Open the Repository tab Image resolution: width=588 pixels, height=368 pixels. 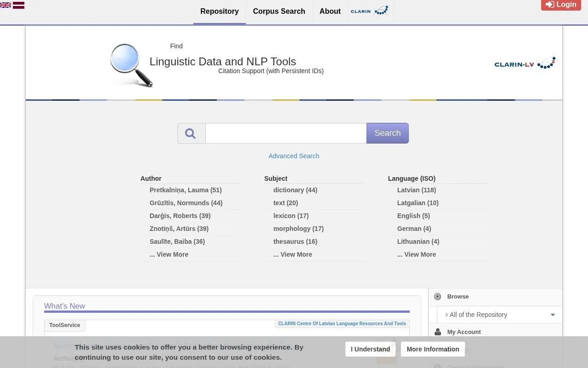(220, 11)
